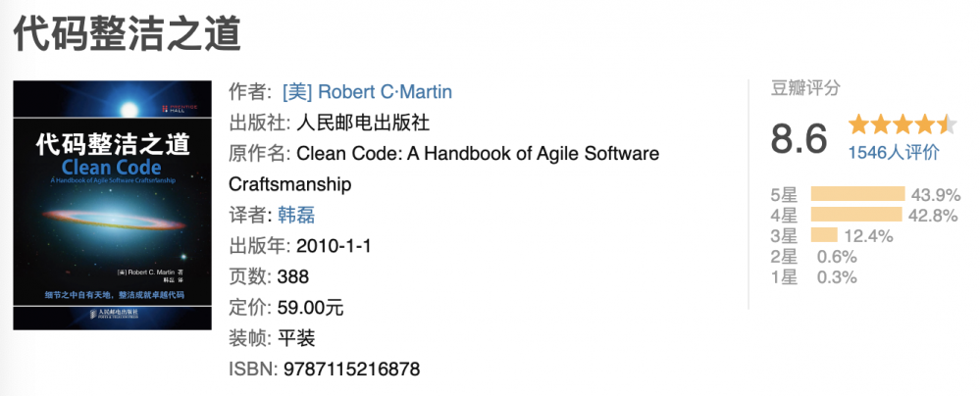Click the 2星 rating row label
Image resolution: width=980 pixels, height=396 pixels.
click(x=784, y=257)
